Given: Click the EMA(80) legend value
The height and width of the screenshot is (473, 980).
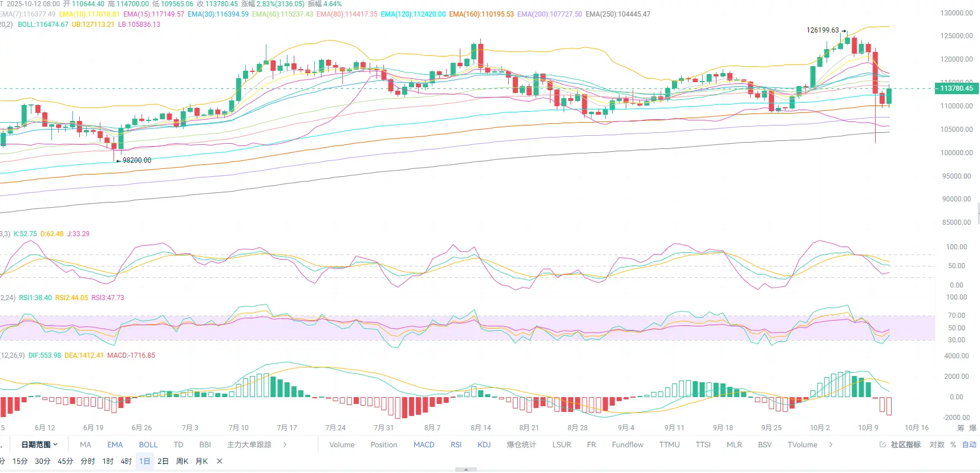Looking at the screenshot, I should 347,14.
